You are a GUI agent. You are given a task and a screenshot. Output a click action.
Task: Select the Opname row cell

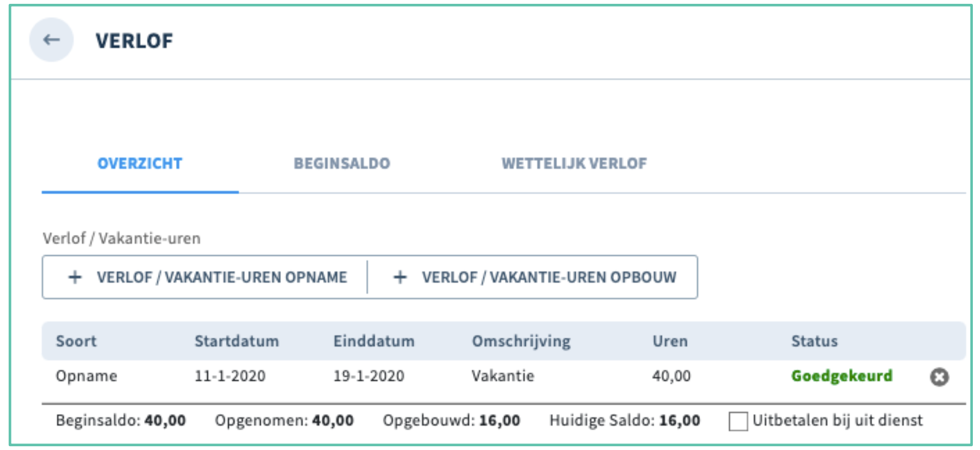tap(86, 376)
